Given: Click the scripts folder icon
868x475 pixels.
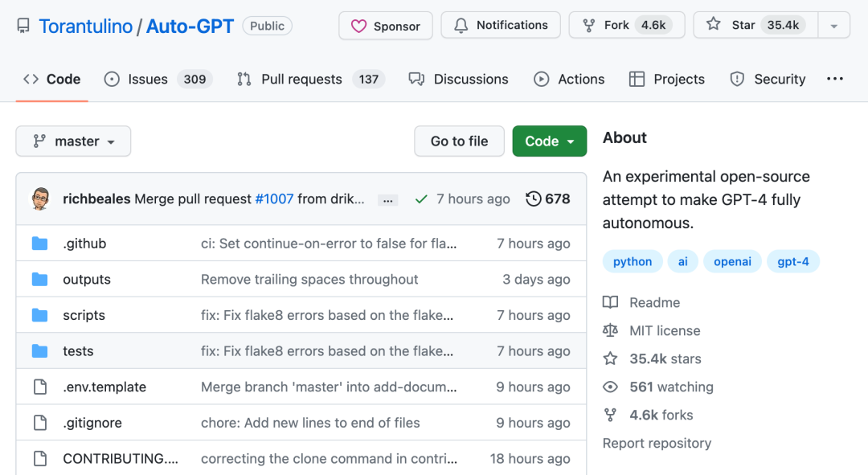Looking at the screenshot, I should (x=40, y=316).
